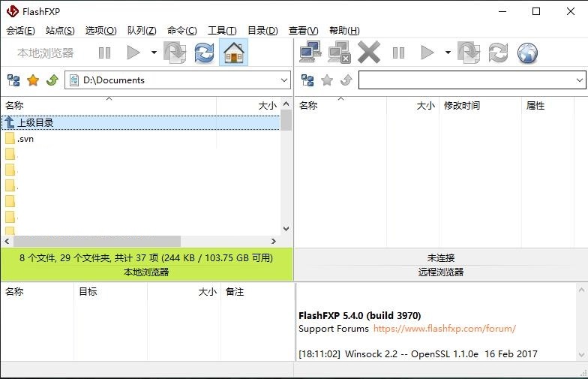Click the local pane's folder tree icon

[x=13, y=80]
